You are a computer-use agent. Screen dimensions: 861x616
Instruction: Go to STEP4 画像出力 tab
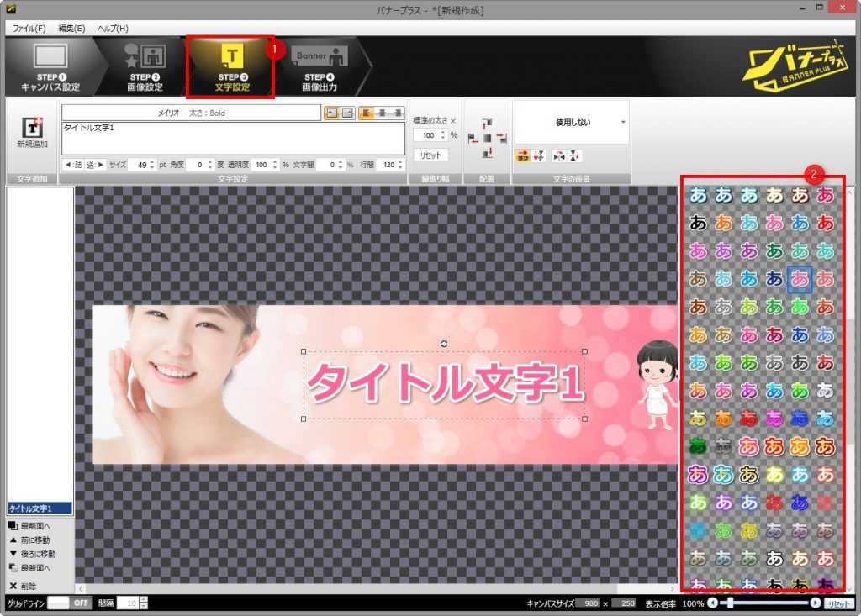click(x=320, y=67)
